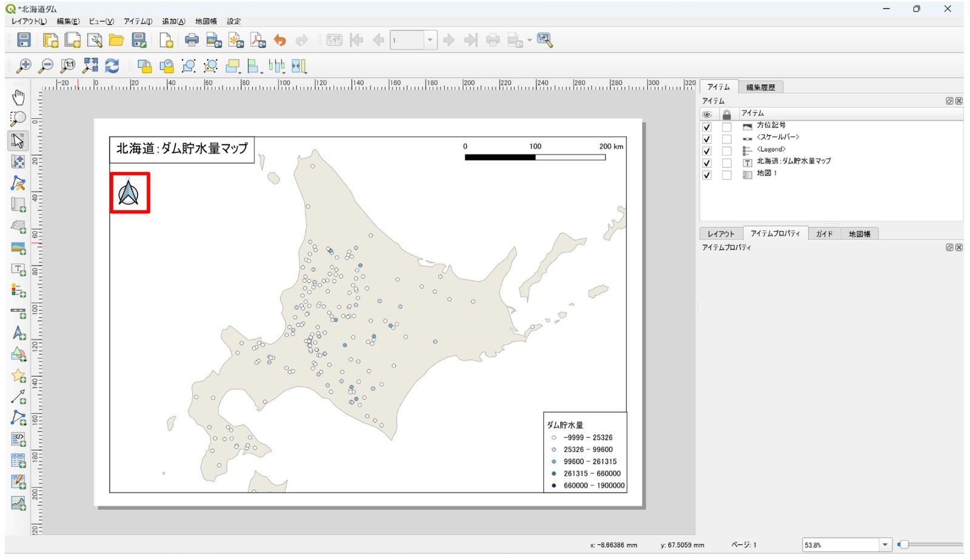Zoom out with the magnifier minus
The image size is (970, 560).
coord(45,65)
